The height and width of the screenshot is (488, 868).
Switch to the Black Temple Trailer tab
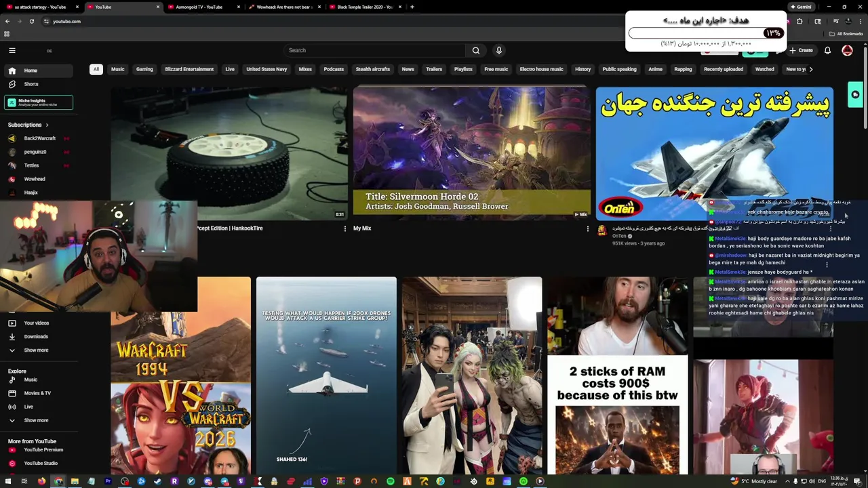point(365,7)
